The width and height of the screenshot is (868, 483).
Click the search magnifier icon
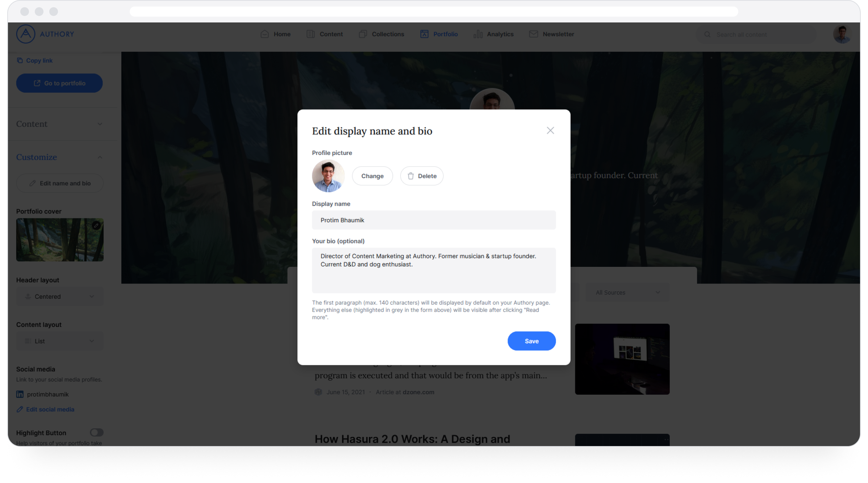707,34
